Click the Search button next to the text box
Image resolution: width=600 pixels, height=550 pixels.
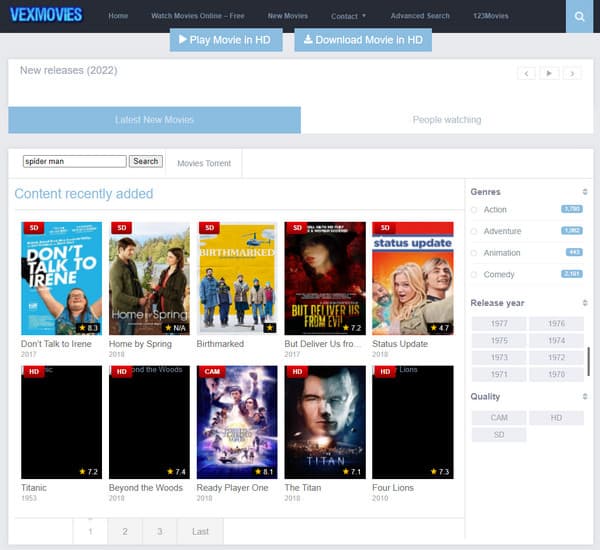[145, 161]
